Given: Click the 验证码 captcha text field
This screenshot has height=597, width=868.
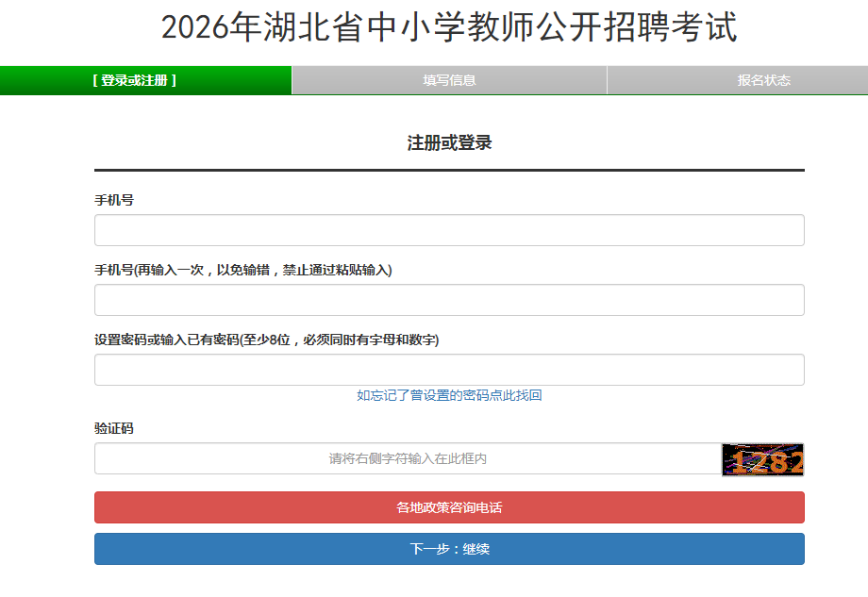Looking at the screenshot, I should point(408,459).
